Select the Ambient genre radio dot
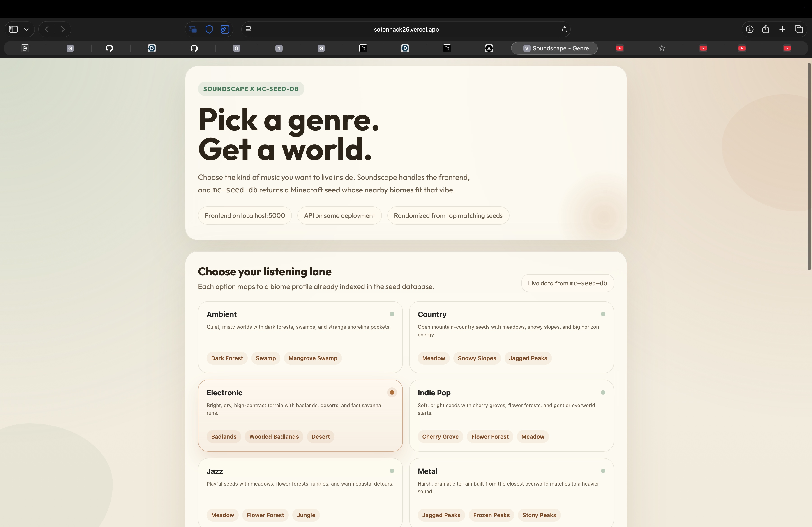812x527 pixels. [x=392, y=314]
